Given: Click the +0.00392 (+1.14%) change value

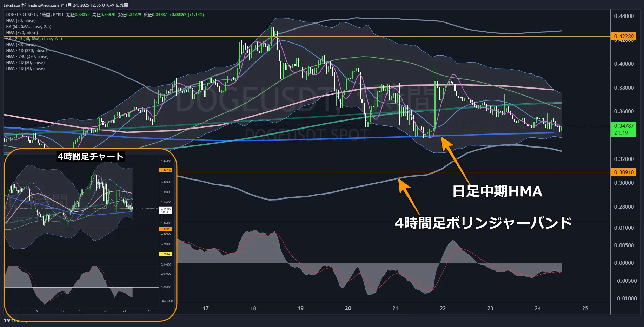Looking at the screenshot, I should coord(186,15).
